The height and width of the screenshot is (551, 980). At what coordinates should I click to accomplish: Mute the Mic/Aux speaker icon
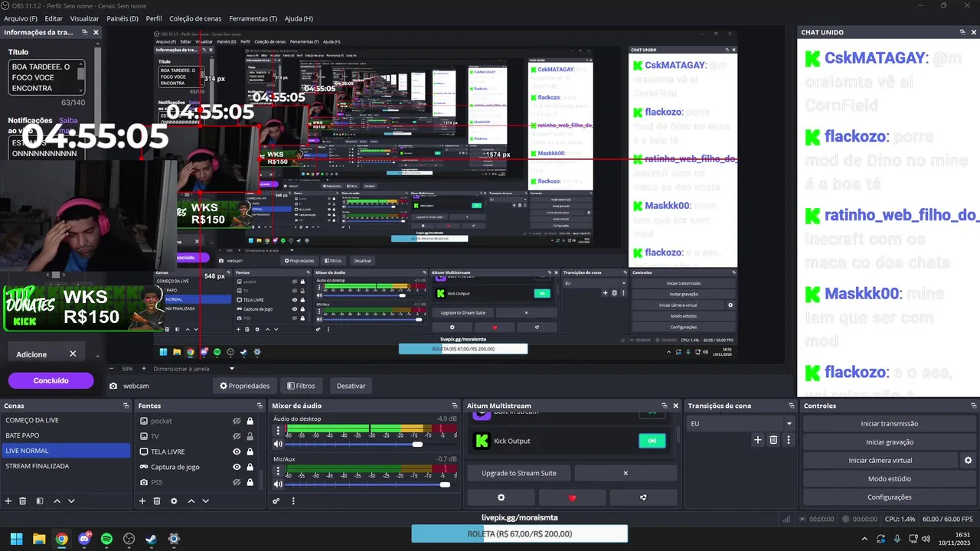coord(278,484)
